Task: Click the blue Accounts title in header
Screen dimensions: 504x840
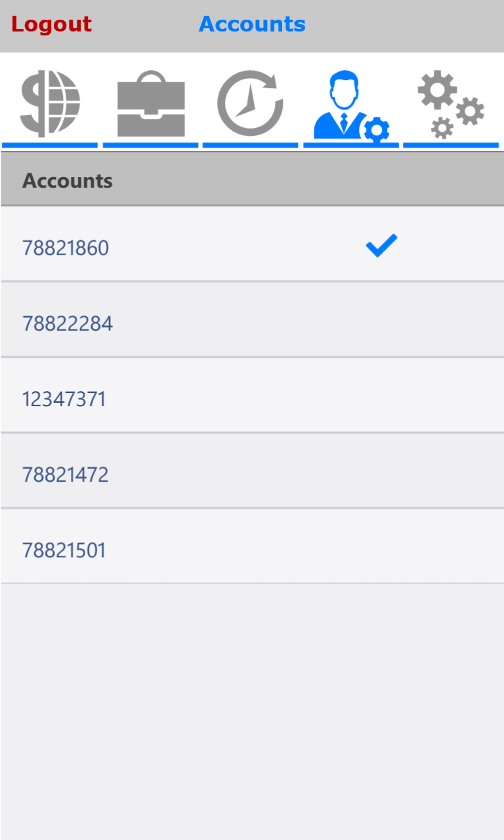Action: pos(252,24)
